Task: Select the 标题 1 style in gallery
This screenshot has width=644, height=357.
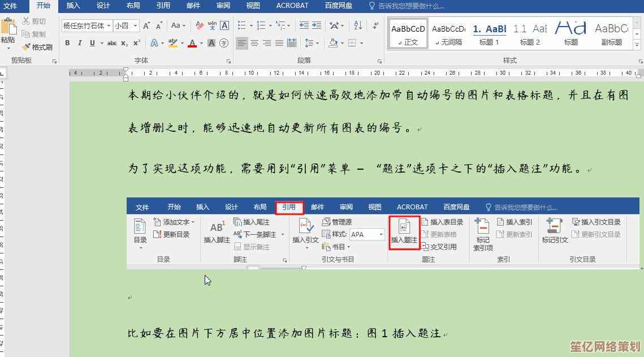Action: [x=489, y=33]
